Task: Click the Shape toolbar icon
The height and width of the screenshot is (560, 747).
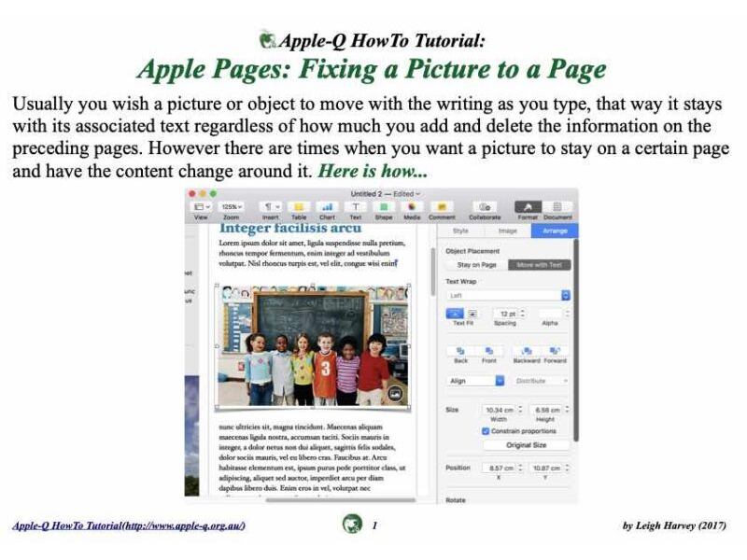Action: click(x=384, y=206)
